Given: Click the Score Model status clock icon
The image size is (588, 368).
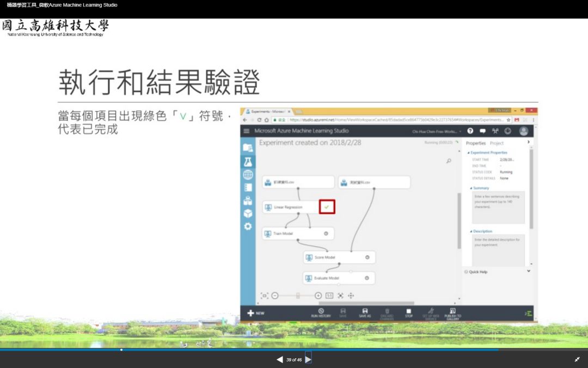Looking at the screenshot, I should pos(367,257).
